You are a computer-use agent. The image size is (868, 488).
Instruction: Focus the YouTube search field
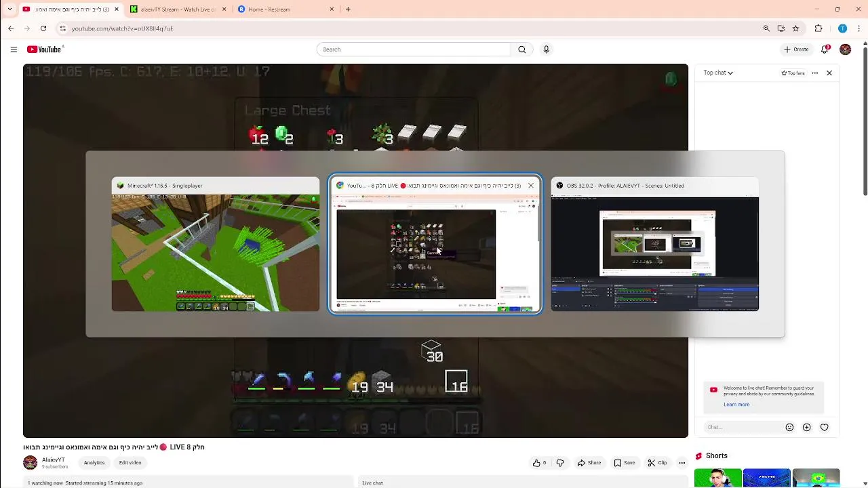coord(414,49)
